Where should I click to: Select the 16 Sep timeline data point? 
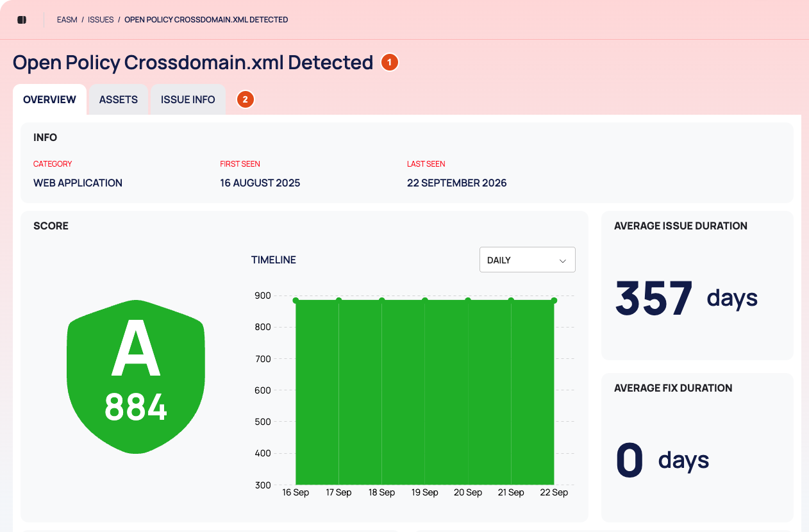tap(296, 300)
